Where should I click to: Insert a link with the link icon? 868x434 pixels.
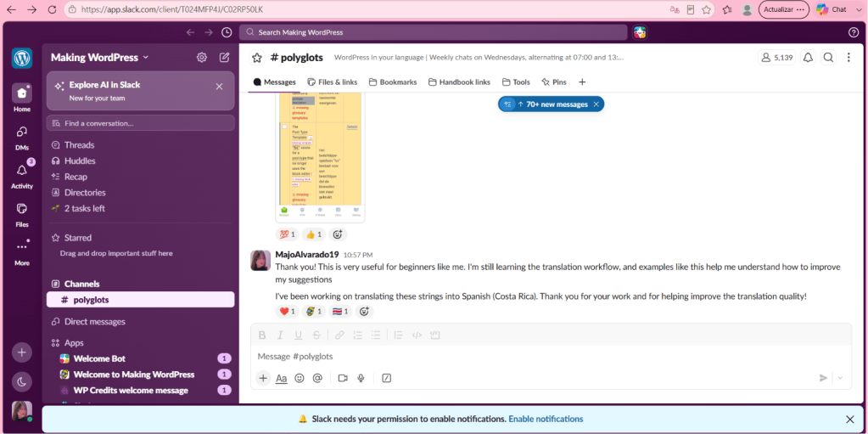(x=339, y=335)
